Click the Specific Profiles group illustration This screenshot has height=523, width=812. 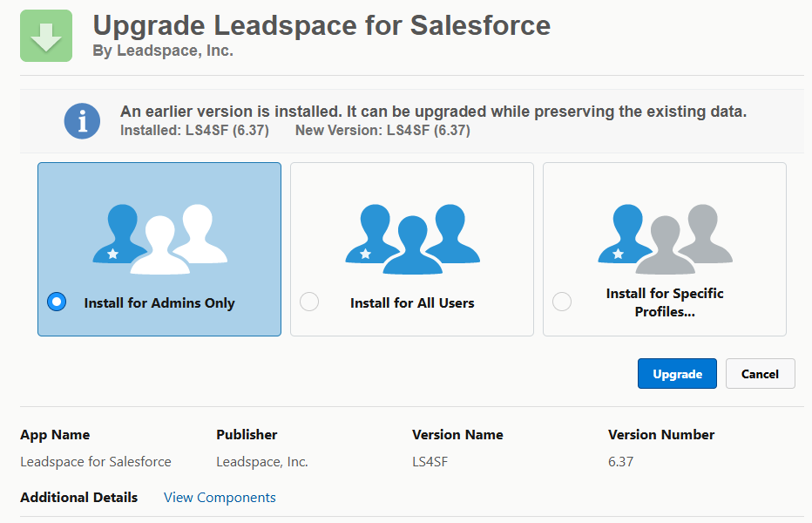(664, 232)
